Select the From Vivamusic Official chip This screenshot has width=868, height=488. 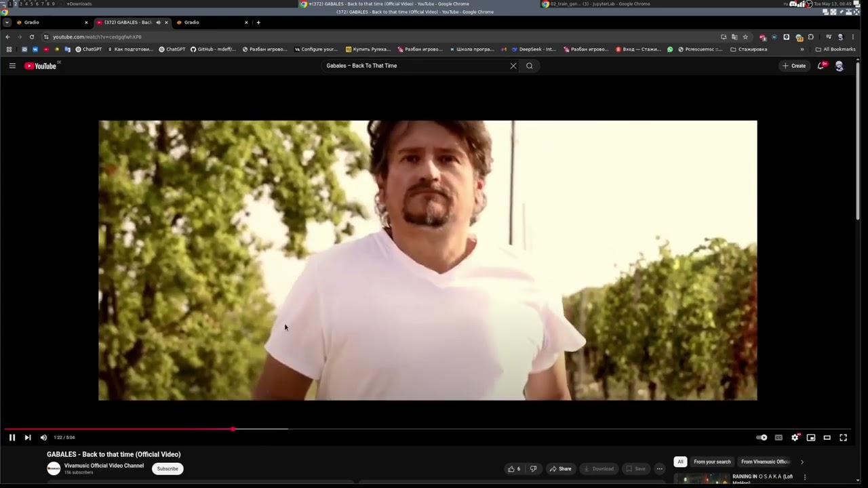(766, 462)
